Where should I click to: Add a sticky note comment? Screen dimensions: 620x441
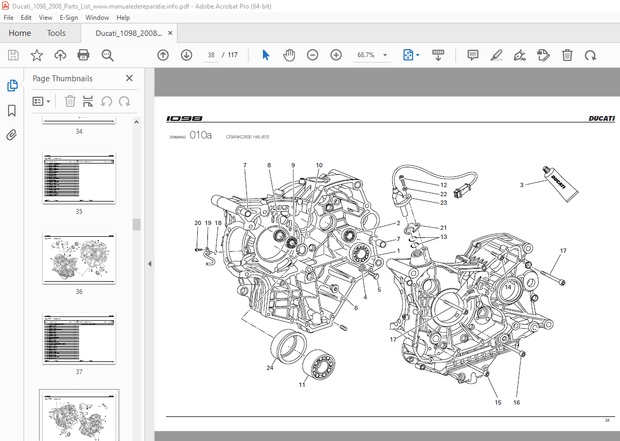pos(473,55)
